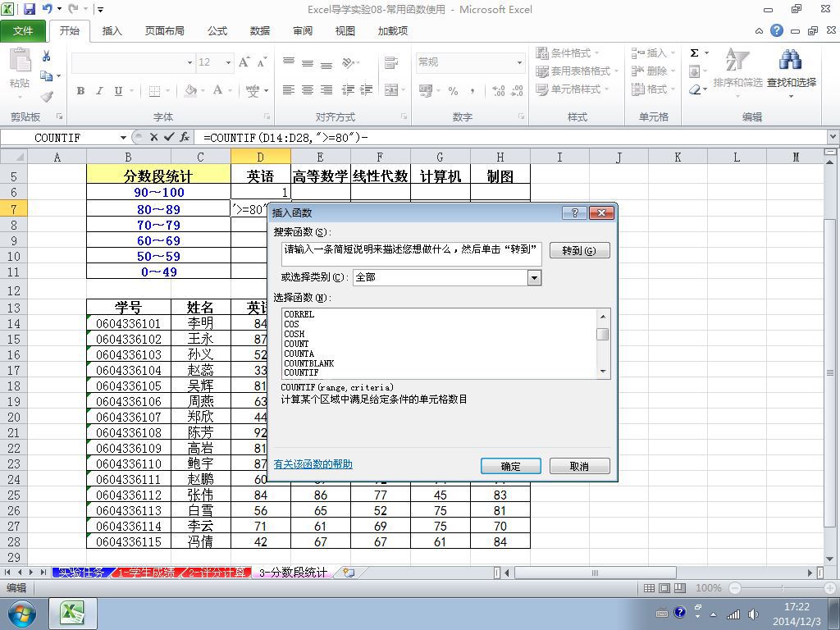The height and width of the screenshot is (630, 840).
Task: Toggle Align Text Right
Action: (x=326, y=90)
